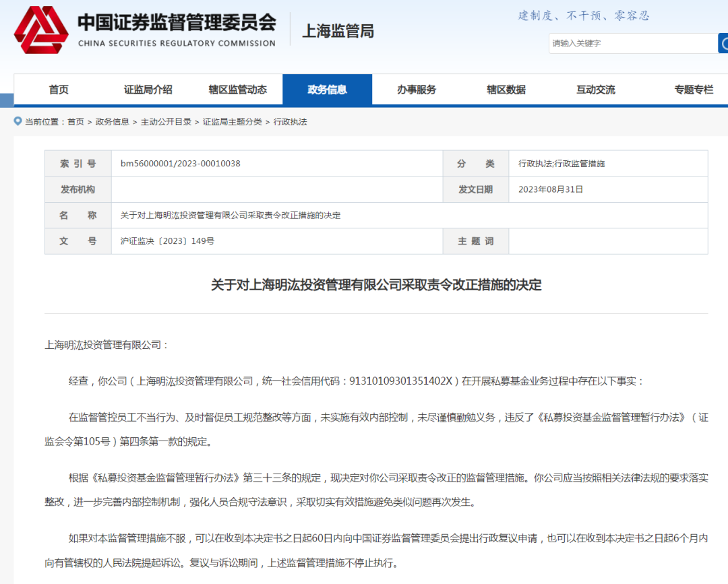Click the 首页 breadcrumb link
728x584 pixels.
(75, 122)
